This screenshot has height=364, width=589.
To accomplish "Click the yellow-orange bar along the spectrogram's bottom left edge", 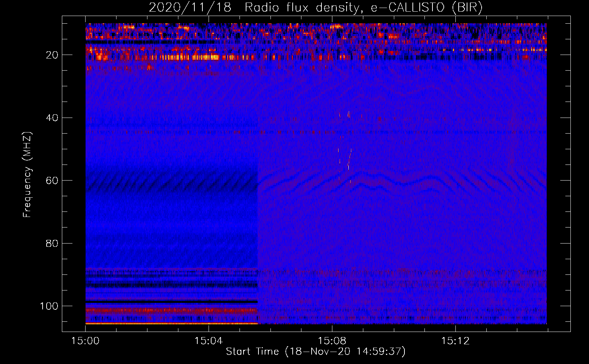I will [x=171, y=323].
